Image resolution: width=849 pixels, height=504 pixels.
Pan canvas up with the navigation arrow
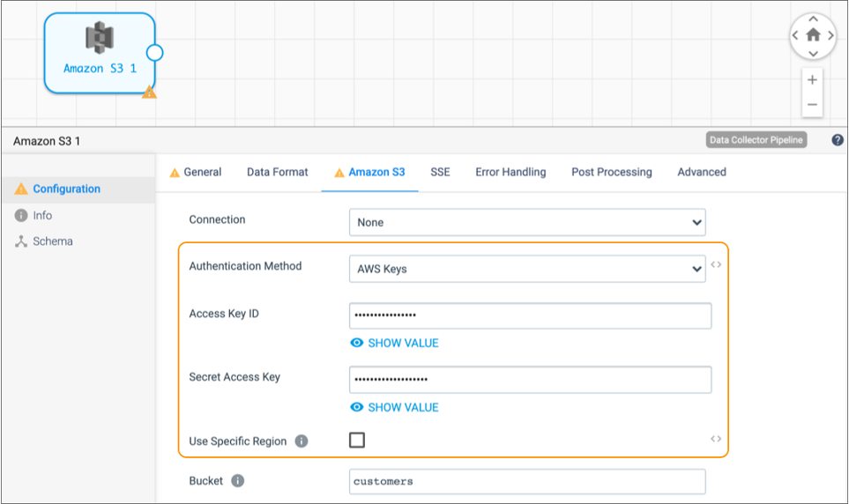[x=813, y=19]
